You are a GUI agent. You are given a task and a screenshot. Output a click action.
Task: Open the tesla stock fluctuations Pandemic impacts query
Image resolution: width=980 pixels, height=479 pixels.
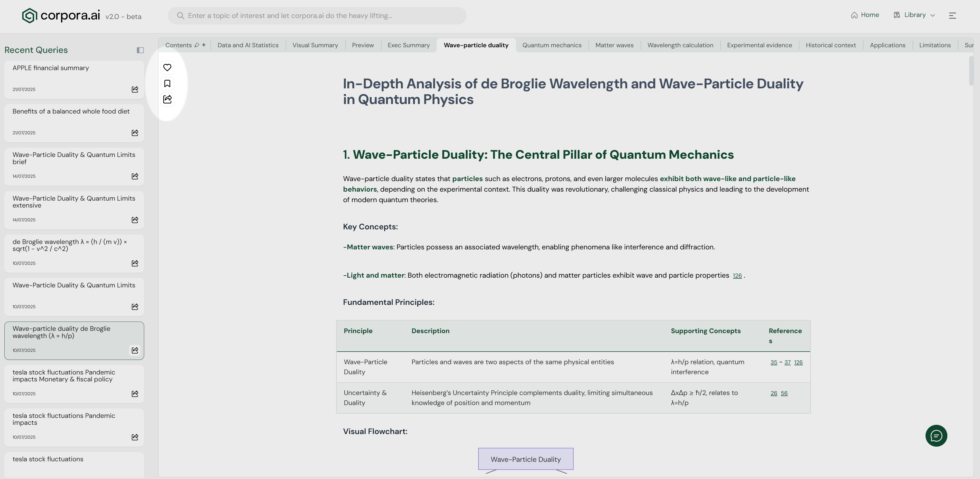64,419
